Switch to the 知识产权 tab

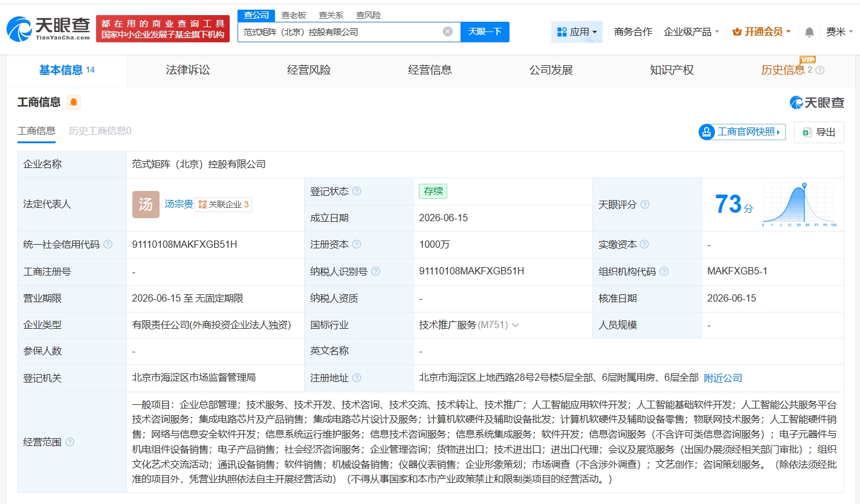671,70
